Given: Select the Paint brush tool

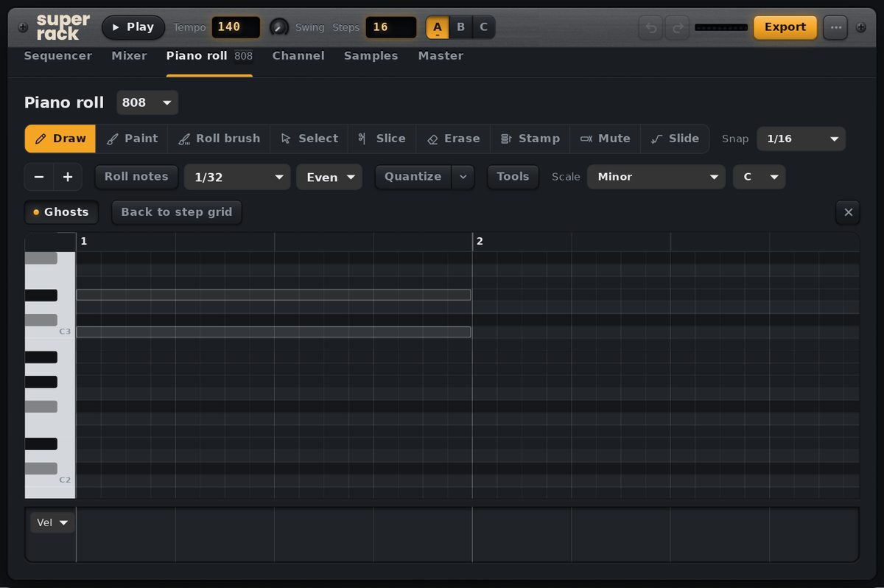Looking at the screenshot, I should coord(133,139).
